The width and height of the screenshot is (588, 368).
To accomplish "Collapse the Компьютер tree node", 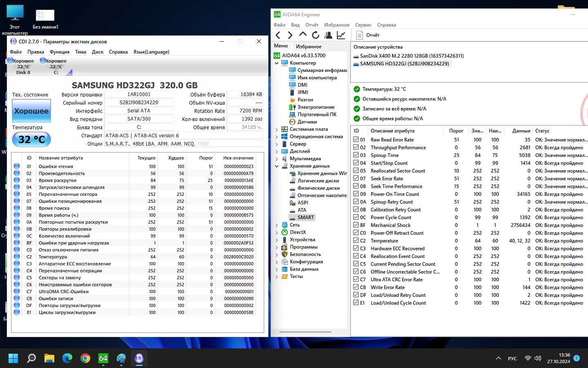I will [276, 63].
